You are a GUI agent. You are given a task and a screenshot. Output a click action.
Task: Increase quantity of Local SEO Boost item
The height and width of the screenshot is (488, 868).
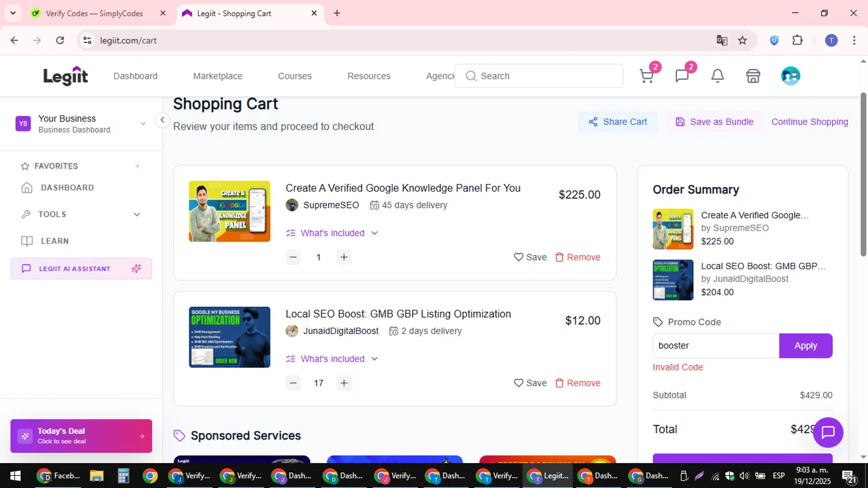[344, 383]
